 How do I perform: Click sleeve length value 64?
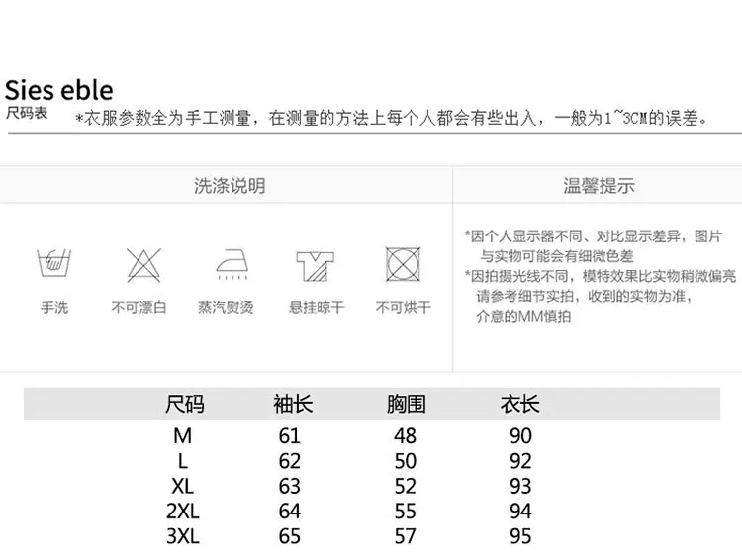pyautogui.click(x=290, y=512)
